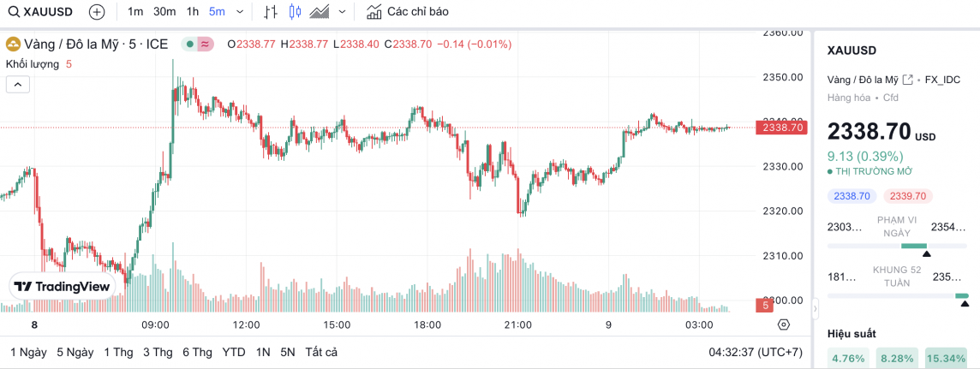Switch to the 30m interval
Screen dimensions: 980x369
tap(164, 12)
